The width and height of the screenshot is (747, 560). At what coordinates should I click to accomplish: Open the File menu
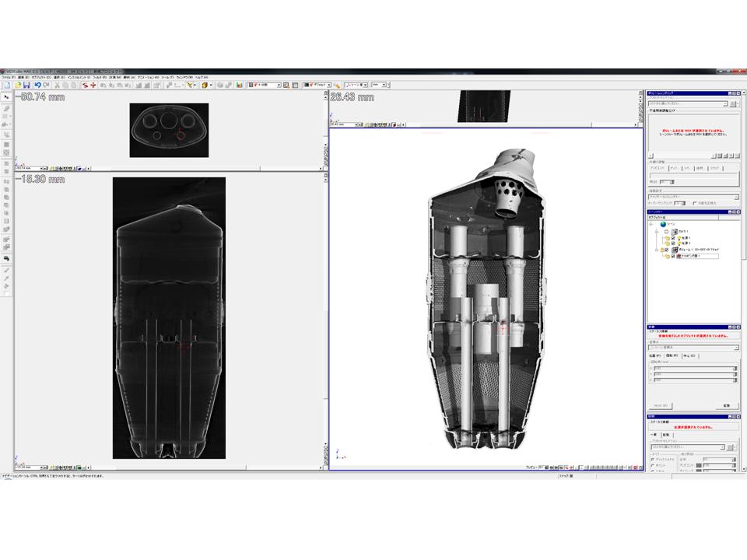6,78
